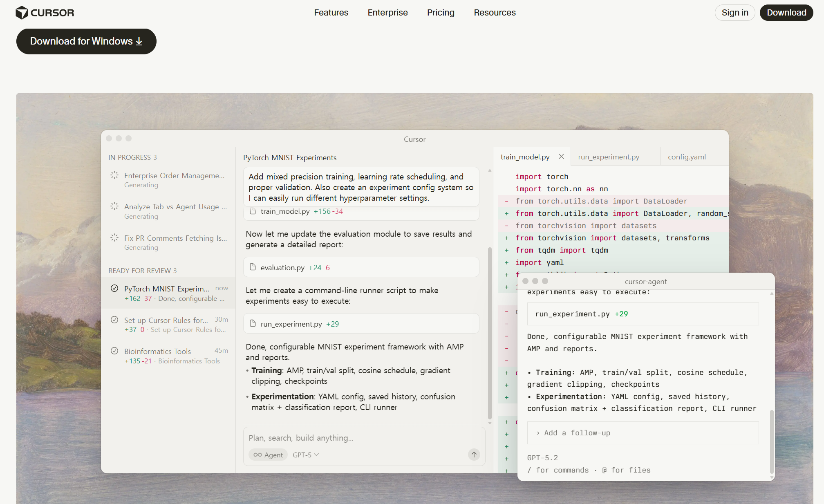Click the file icon beside run_experiment.py in chat

(x=253, y=323)
